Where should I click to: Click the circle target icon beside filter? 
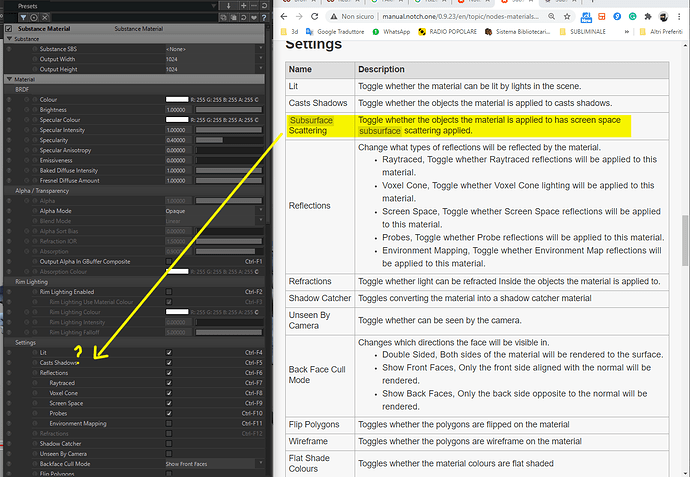tap(34, 18)
